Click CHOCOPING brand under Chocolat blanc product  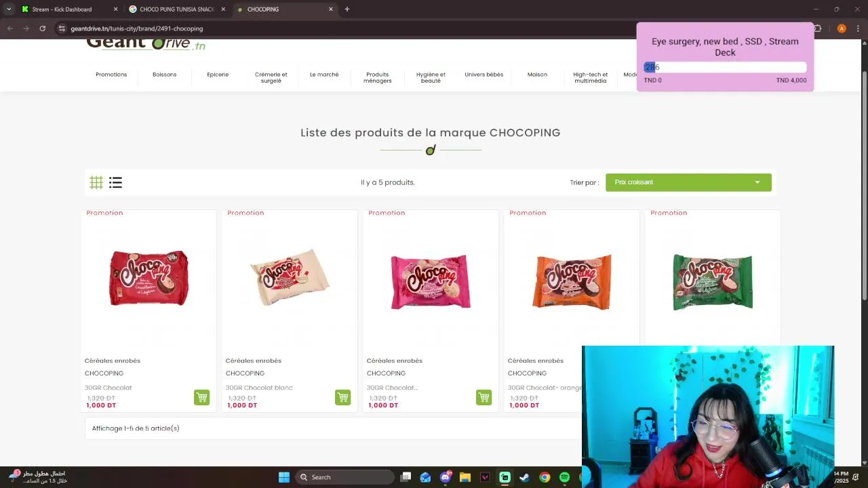tap(245, 373)
